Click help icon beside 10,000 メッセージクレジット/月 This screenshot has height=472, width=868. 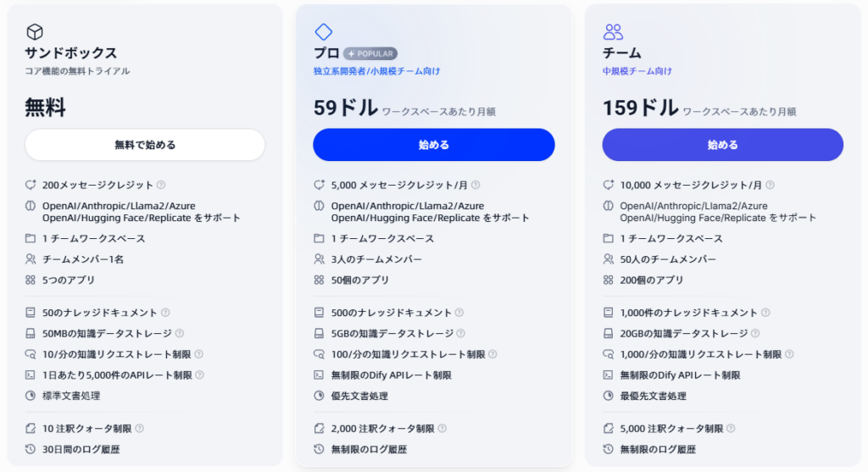[x=770, y=185]
